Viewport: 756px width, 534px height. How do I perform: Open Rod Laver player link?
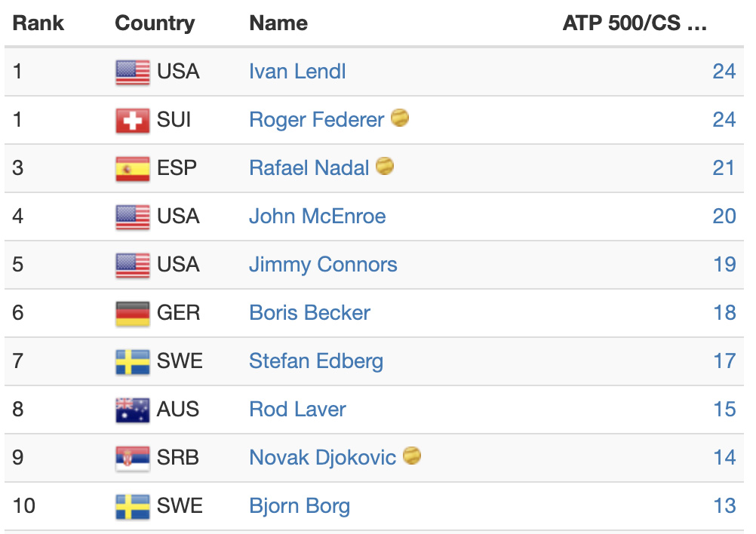(x=297, y=410)
